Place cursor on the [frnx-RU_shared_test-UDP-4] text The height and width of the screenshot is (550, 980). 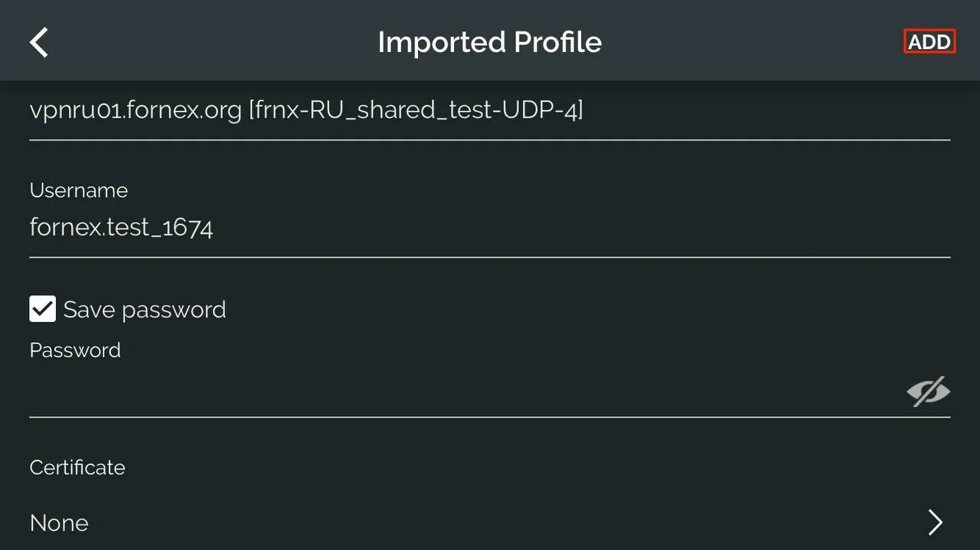(x=416, y=111)
